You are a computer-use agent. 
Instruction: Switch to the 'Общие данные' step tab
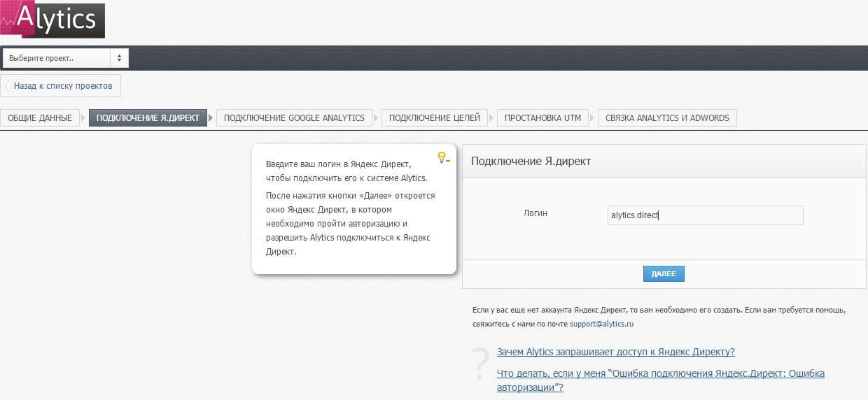pos(40,117)
